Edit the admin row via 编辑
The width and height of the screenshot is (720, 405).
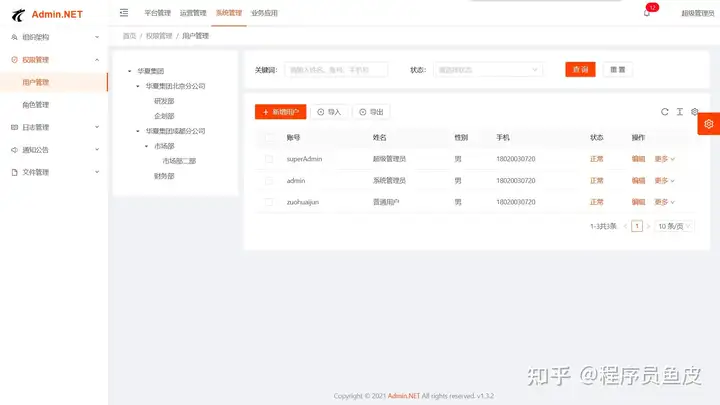point(638,180)
